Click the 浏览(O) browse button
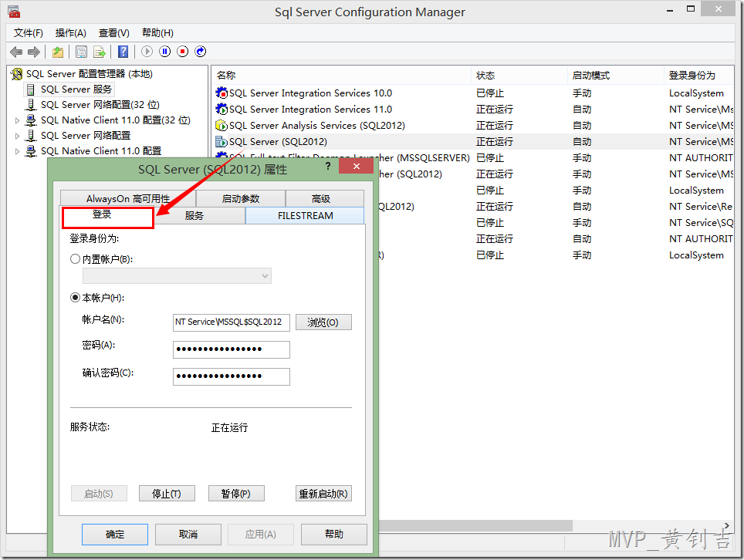Image resolution: width=744 pixels, height=560 pixels. coord(323,322)
